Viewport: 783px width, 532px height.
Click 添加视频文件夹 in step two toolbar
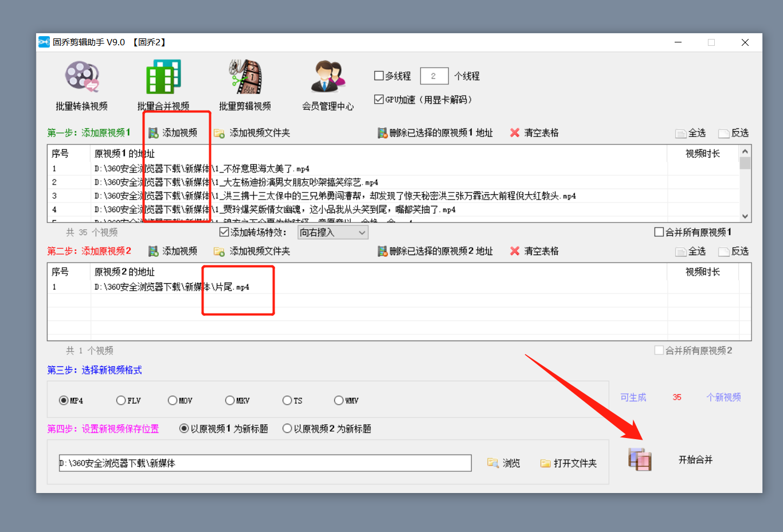(x=252, y=251)
